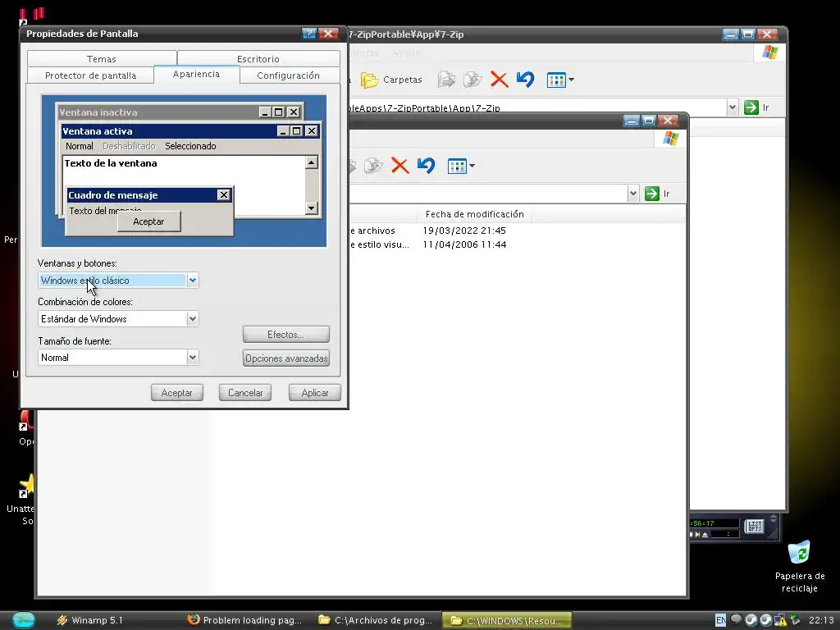Switch to the Escritorio tab
Screen dimensions: 840x630
click(258, 58)
